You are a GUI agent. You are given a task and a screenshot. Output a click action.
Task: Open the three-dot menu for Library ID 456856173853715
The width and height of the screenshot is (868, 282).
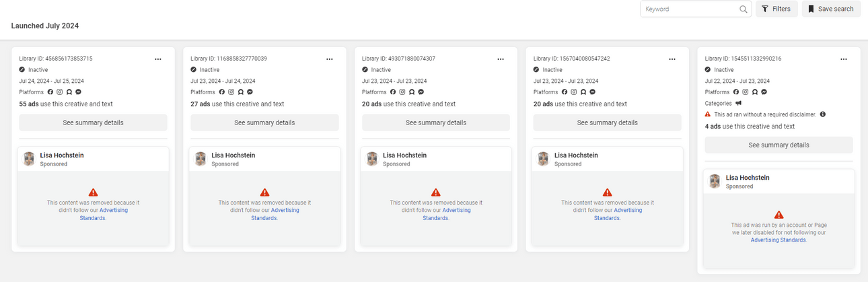[158, 59]
